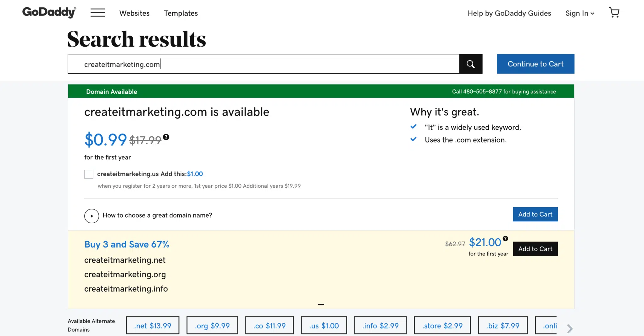This screenshot has height=336, width=644.
Task: Go to the GoDaddy logo homepage
Action: (49, 12)
